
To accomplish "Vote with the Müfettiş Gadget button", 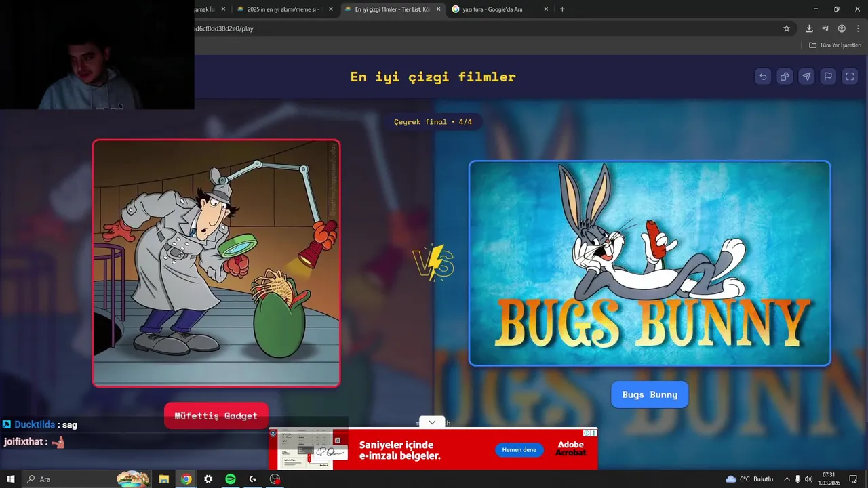I will (216, 415).
